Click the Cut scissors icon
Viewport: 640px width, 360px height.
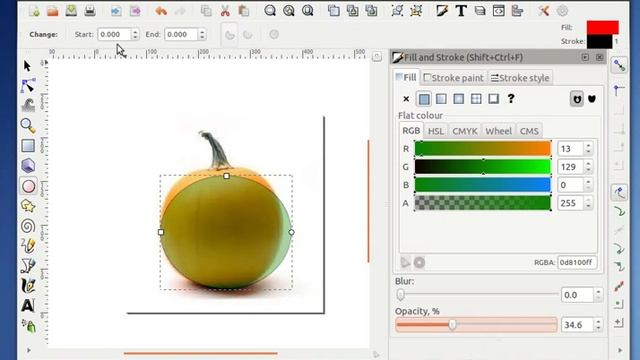pyautogui.click(x=225, y=11)
